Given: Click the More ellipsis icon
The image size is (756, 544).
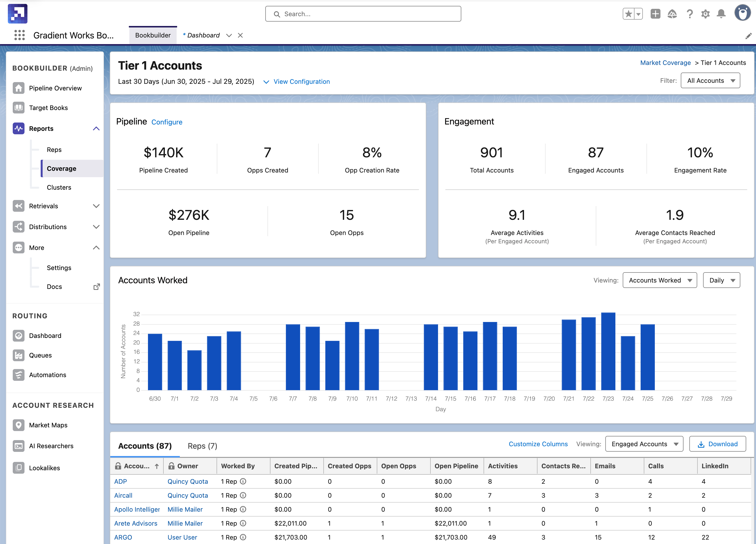Looking at the screenshot, I should click(x=19, y=248).
